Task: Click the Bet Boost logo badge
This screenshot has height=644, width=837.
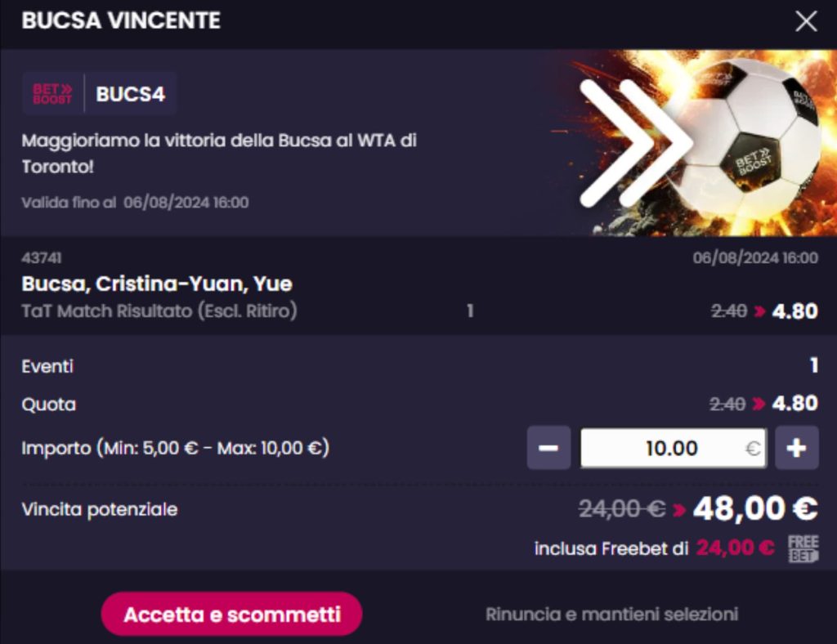Action: tap(52, 94)
